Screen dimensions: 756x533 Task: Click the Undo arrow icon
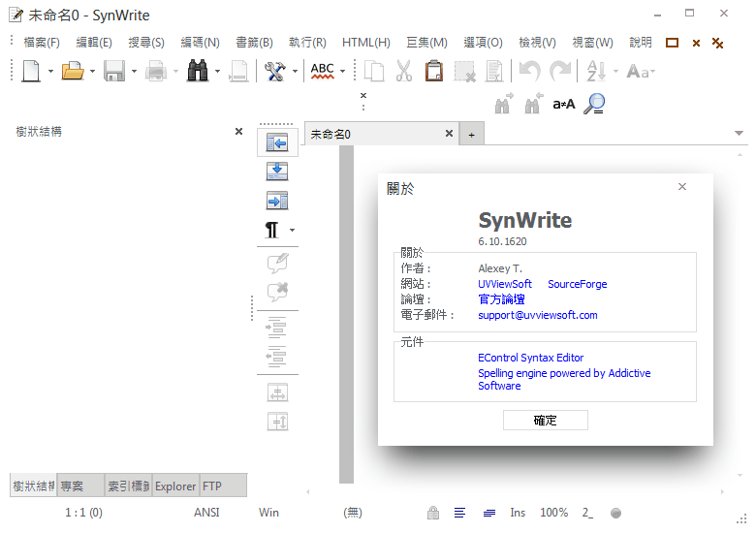(530, 72)
